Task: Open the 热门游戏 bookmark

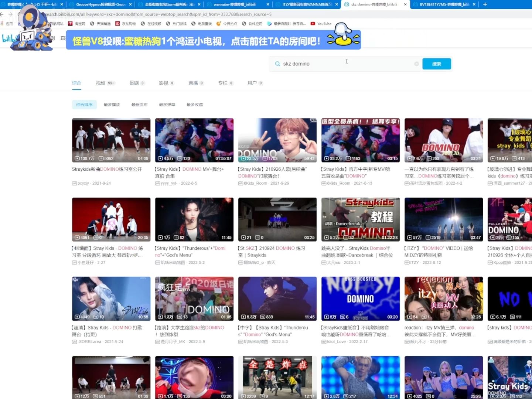Action: point(176,24)
